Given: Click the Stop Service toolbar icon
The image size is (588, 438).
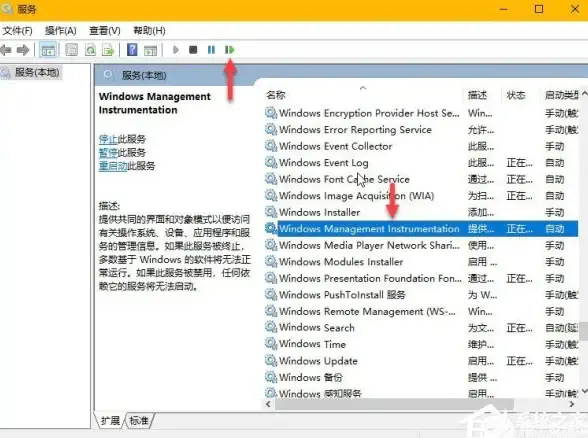Looking at the screenshot, I should coord(193,50).
